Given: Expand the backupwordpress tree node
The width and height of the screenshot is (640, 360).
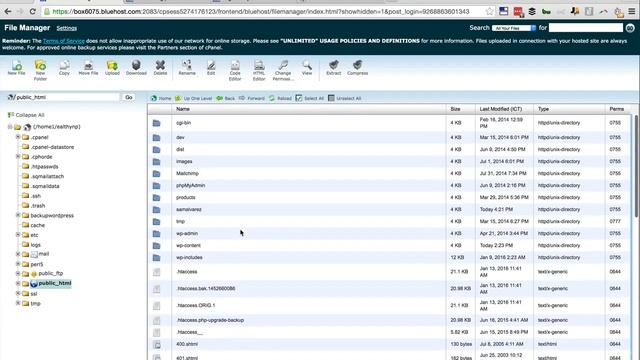Looking at the screenshot, I should click(18, 215).
